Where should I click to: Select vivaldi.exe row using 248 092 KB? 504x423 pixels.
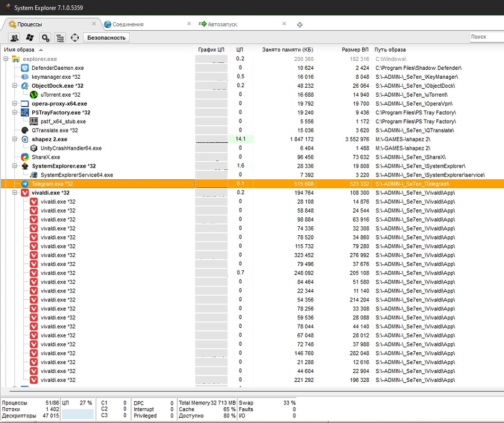pyautogui.click(x=252, y=273)
